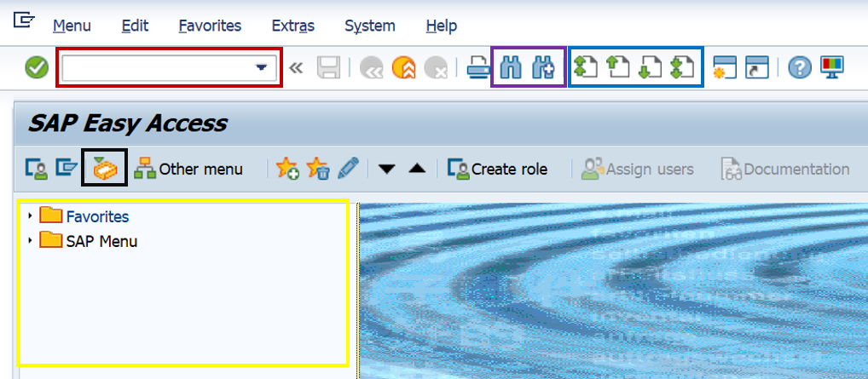This screenshot has width=868, height=379.
Task: Click the orange Exit up-arrow icon
Action: tap(403, 68)
